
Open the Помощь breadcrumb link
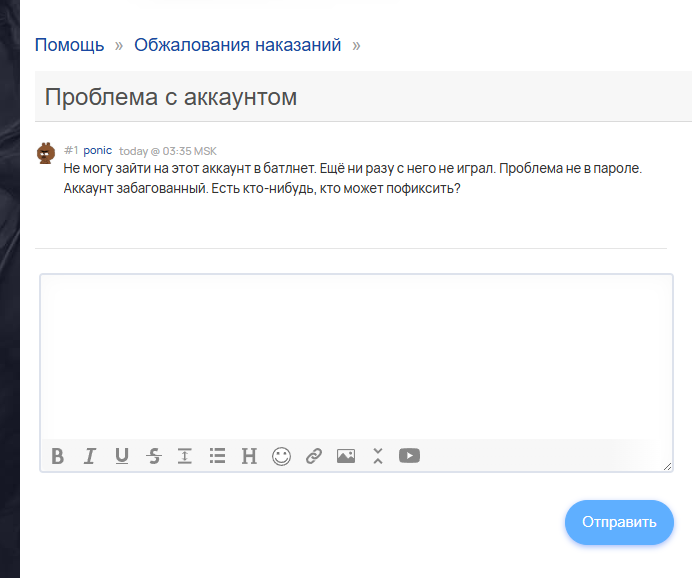coord(69,45)
